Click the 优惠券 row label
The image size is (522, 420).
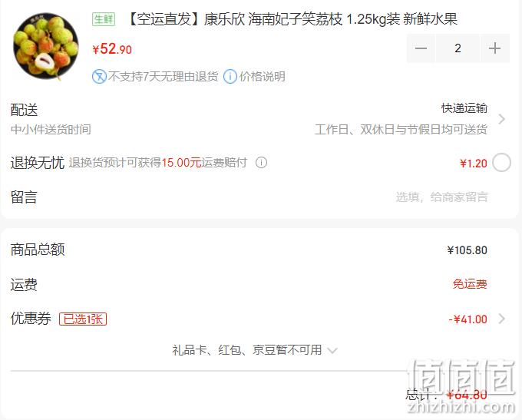31,319
